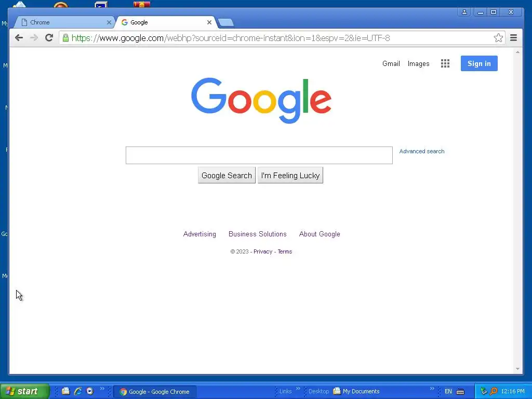Click the I'm Feeling Lucky button
Image resolution: width=532 pixels, height=399 pixels.
[x=290, y=176]
